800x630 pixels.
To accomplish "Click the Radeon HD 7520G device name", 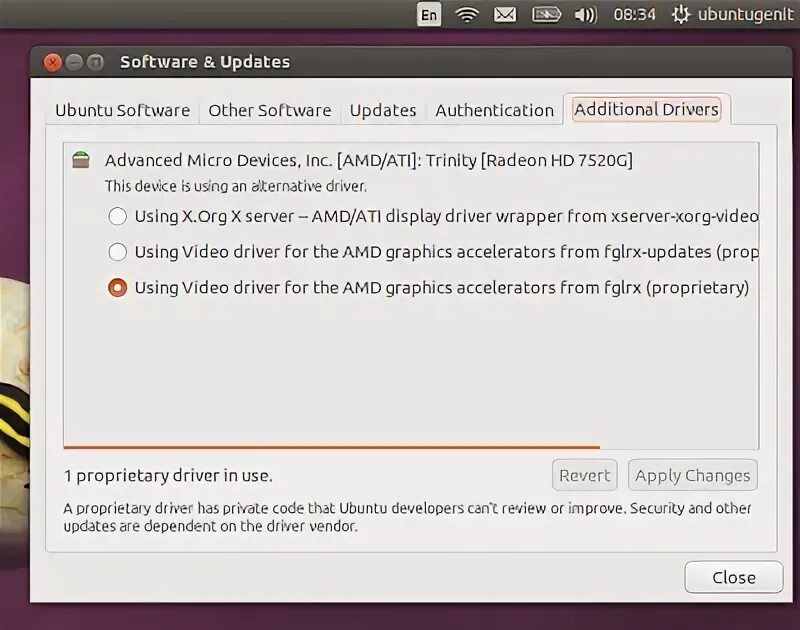I will pos(368,160).
